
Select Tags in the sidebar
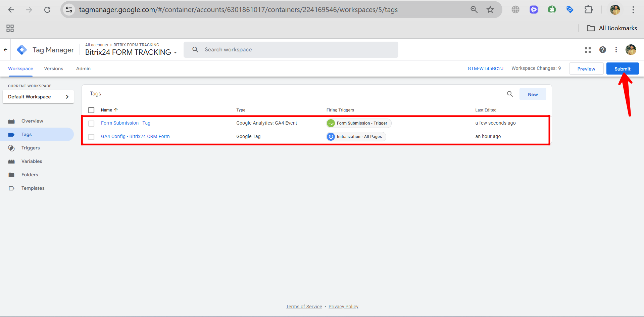[37, 134]
